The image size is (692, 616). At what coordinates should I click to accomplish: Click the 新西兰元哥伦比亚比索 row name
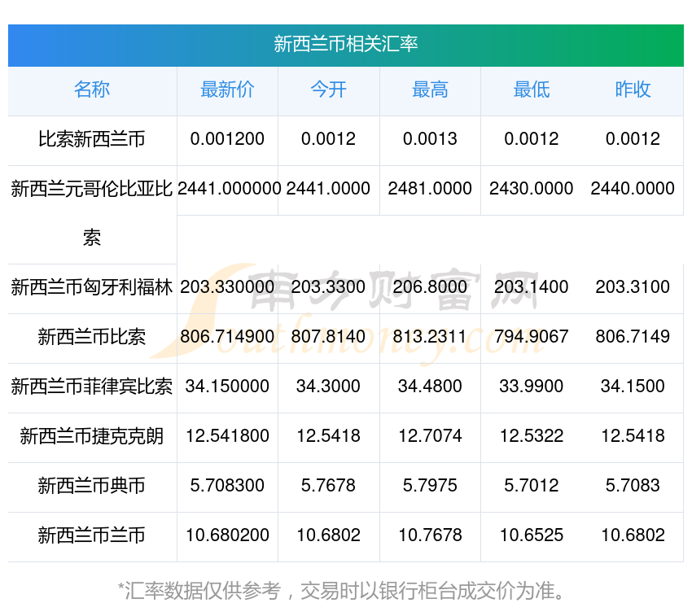point(92,213)
